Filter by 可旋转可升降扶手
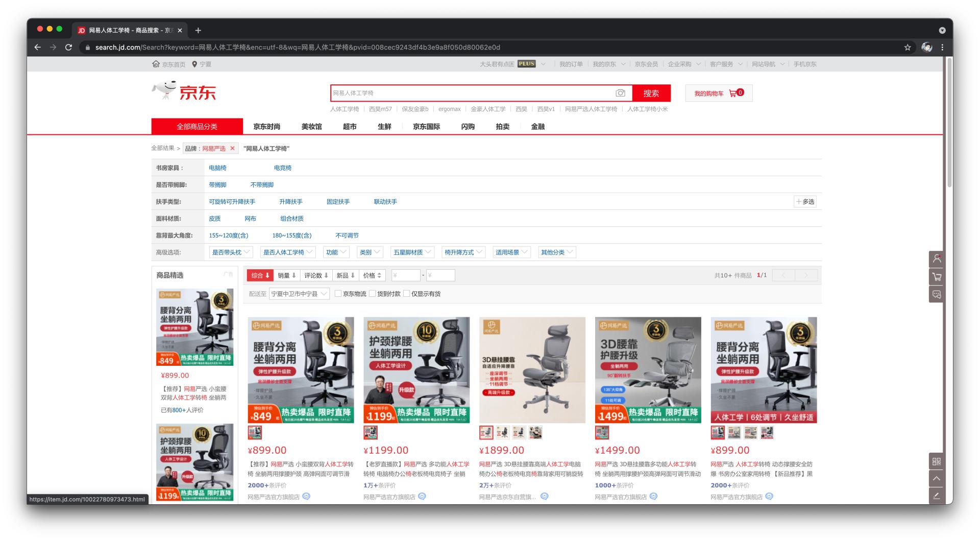The width and height of the screenshot is (980, 540). pos(232,202)
